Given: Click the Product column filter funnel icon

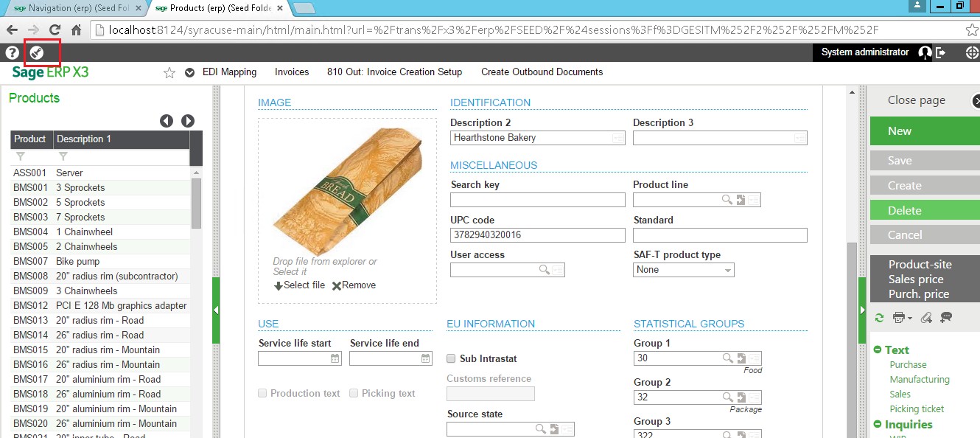Looking at the screenshot, I should pyautogui.click(x=20, y=156).
